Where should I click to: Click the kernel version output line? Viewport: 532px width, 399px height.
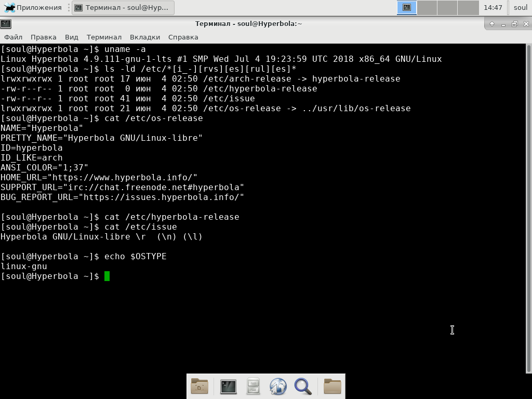(x=221, y=59)
